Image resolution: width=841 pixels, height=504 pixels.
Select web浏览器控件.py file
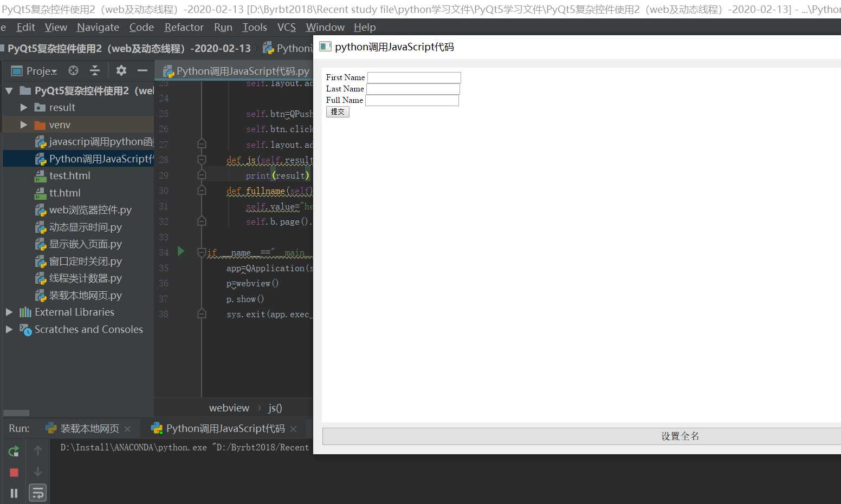pos(90,210)
